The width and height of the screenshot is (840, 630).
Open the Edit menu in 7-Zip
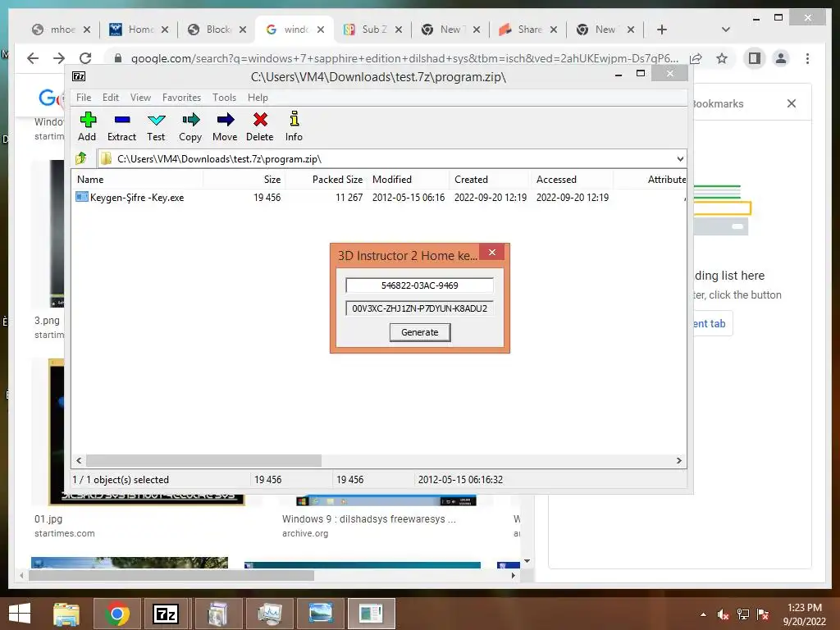click(111, 98)
